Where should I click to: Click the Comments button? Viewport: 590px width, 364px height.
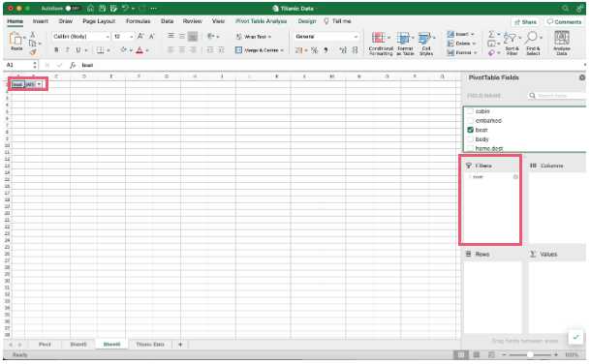click(x=564, y=22)
